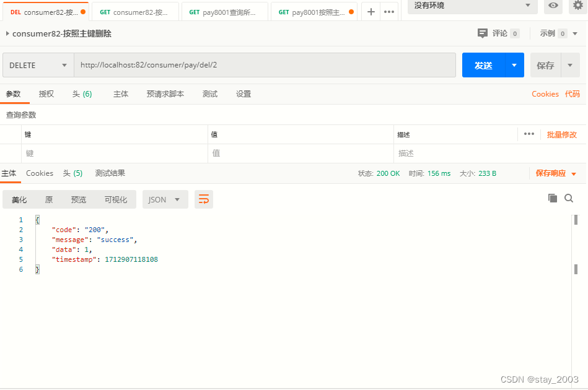Click 批量修改 bulk edit link
Viewport: 588px width, 390px height.
coord(562,134)
